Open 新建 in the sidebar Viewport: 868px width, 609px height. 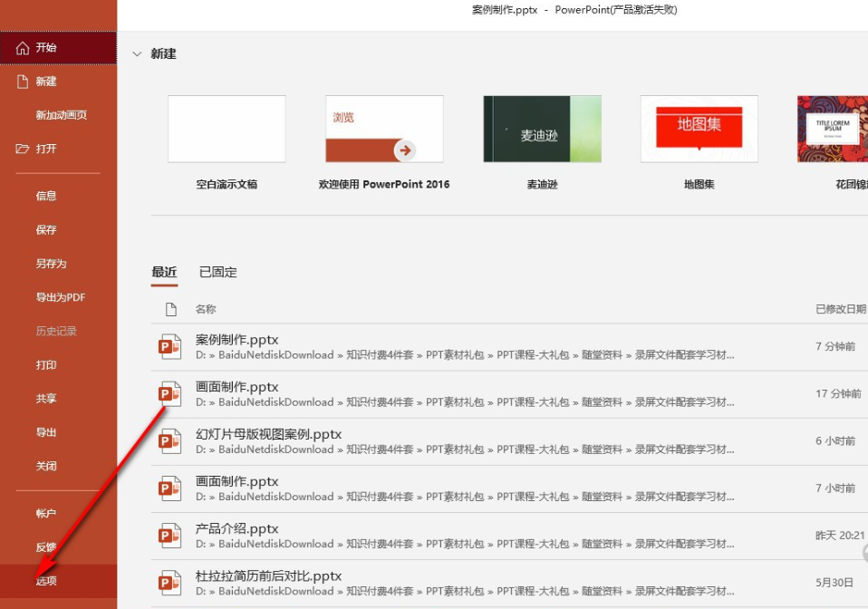pos(58,82)
